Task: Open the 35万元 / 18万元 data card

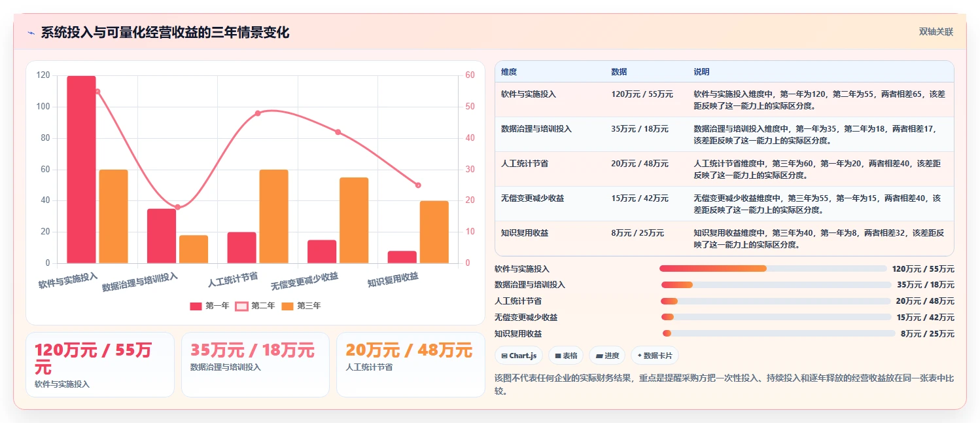Action: click(255, 365)
